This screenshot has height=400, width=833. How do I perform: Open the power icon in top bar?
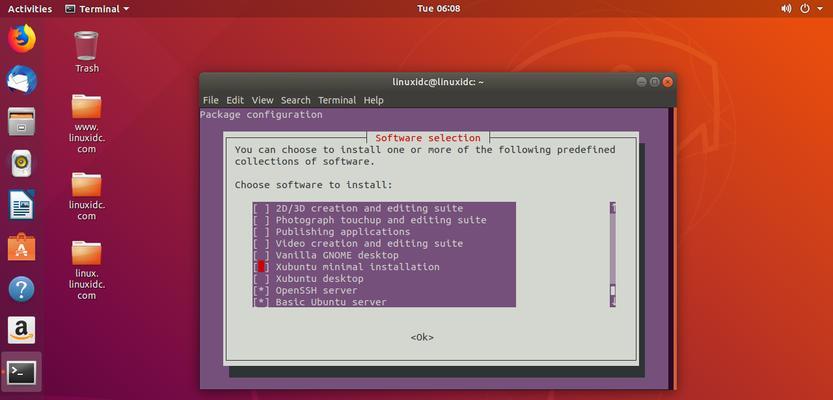tap(805, 8)
